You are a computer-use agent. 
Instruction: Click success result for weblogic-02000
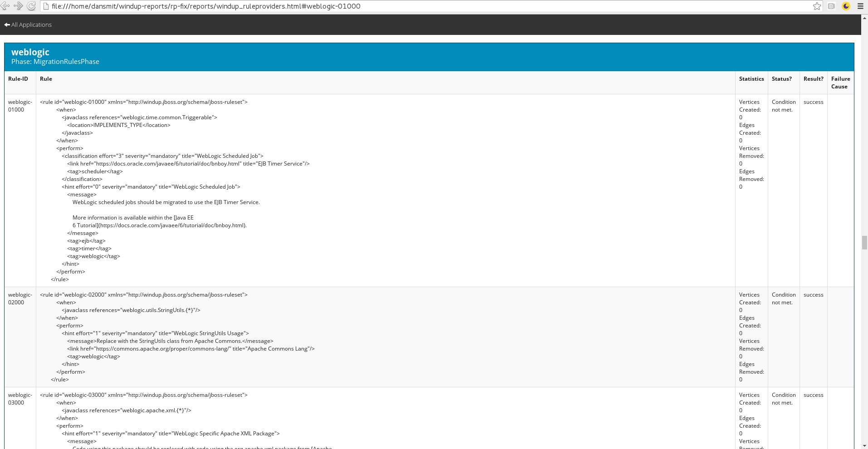[x=814, y=295]
